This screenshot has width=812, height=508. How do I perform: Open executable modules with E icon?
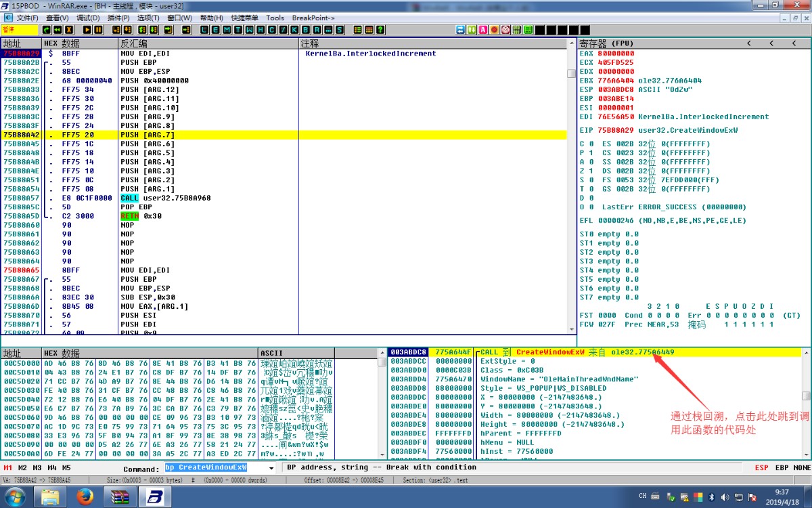click(x=217, y=30)
